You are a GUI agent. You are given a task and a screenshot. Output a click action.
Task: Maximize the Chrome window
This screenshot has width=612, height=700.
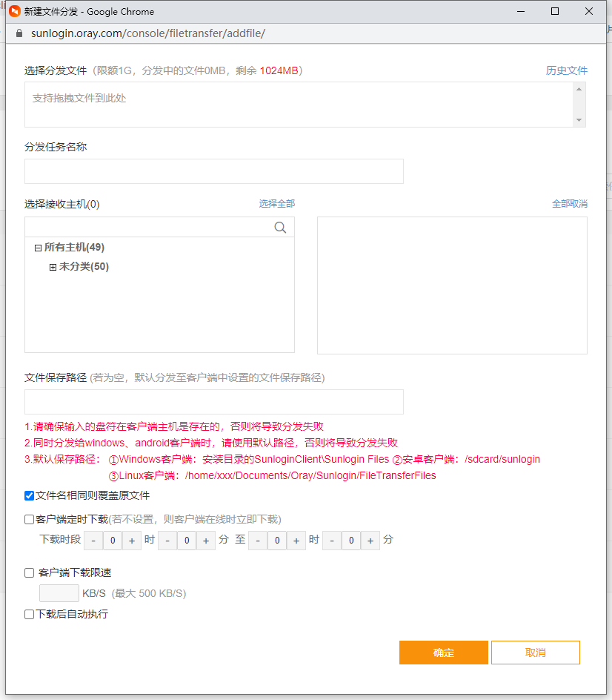point(555,11)
